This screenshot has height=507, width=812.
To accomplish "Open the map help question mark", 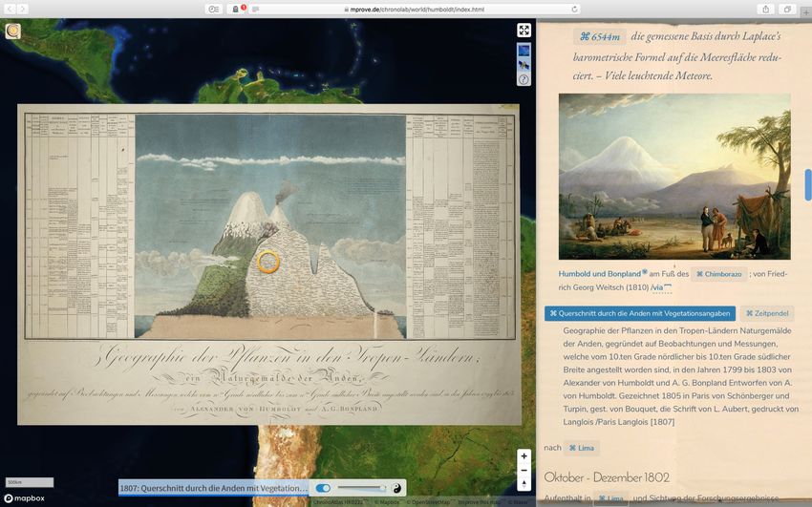I will pos(524,79).
